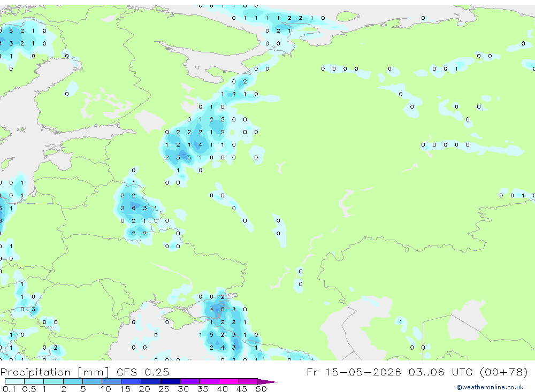Select the 30–35 mm purple legend swatch
Image resolution: width=535 pixels, height=392 pixels.
(190, 381)
